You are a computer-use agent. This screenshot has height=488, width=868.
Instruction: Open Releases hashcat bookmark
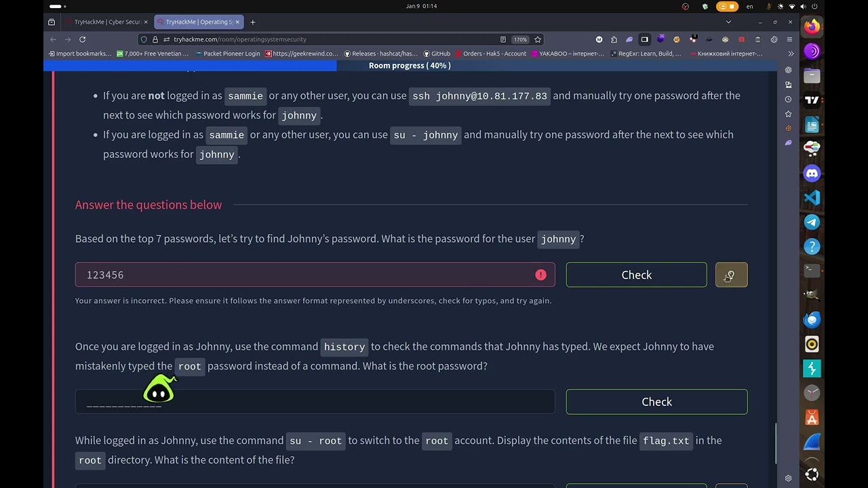tap(380, 54)
